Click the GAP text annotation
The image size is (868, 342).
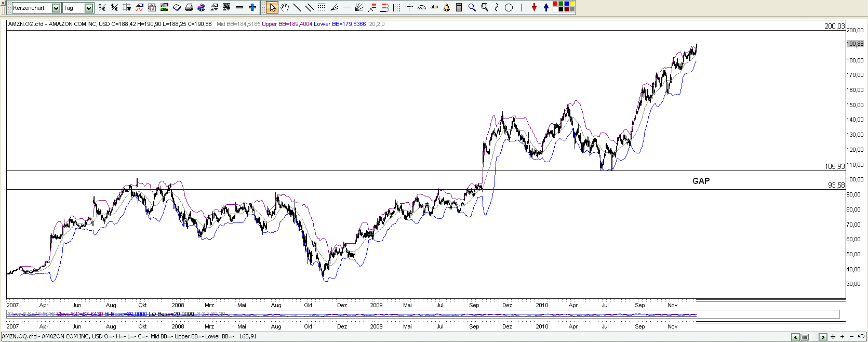(x=701, y=181)
